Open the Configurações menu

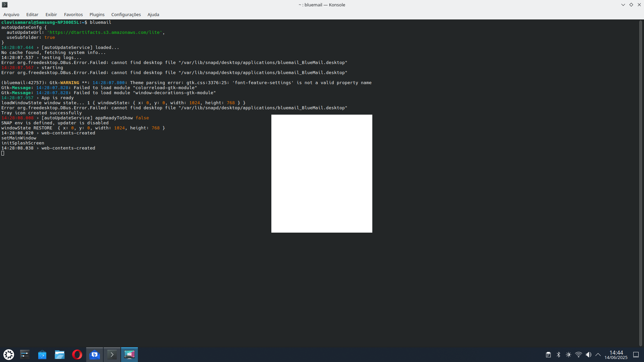click(126, 14)
